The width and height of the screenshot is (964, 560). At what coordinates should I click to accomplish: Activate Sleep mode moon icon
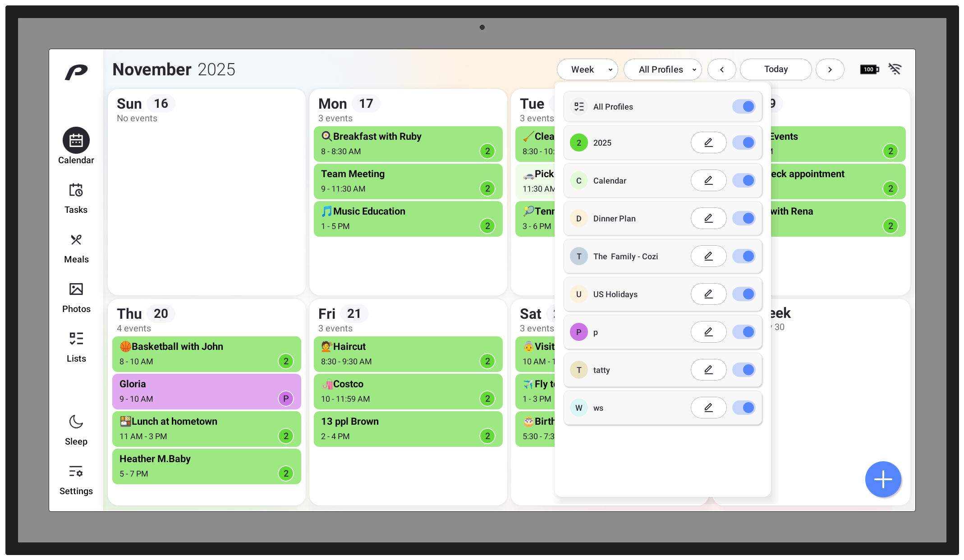pos(76,422)
